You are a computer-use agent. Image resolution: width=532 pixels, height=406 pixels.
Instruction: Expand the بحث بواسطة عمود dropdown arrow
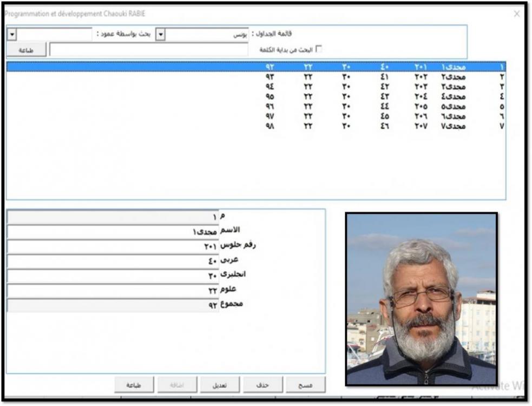point(13,34)
